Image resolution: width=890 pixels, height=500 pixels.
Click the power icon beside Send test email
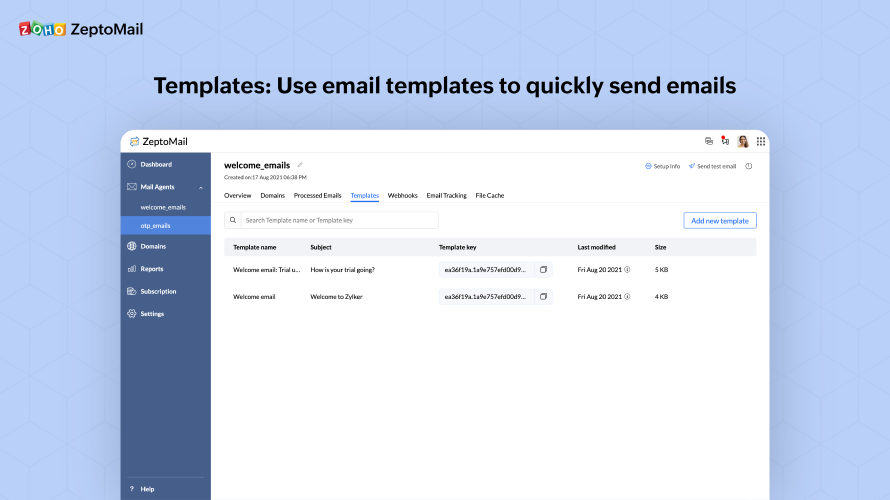749,166
